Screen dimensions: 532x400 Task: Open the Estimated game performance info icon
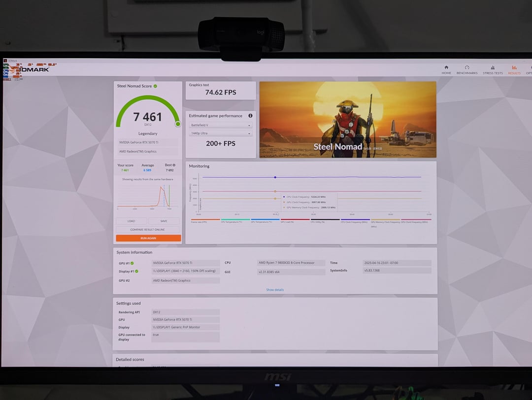tap(250, 116)
